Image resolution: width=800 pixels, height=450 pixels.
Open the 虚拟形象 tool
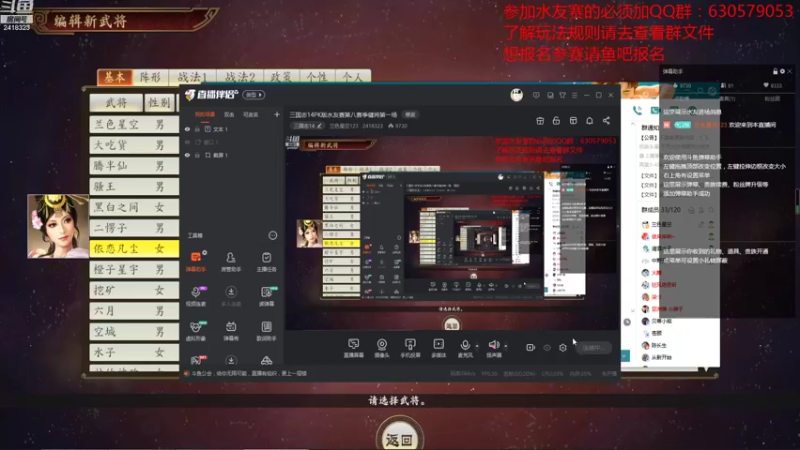[x=195, y=330]
